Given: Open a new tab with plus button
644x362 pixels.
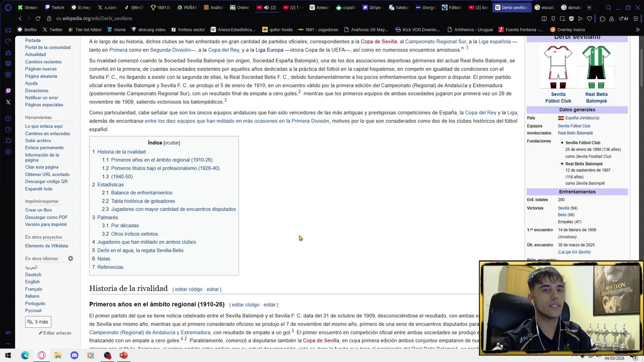Looking at the screenshot, I should coord(589,8).
